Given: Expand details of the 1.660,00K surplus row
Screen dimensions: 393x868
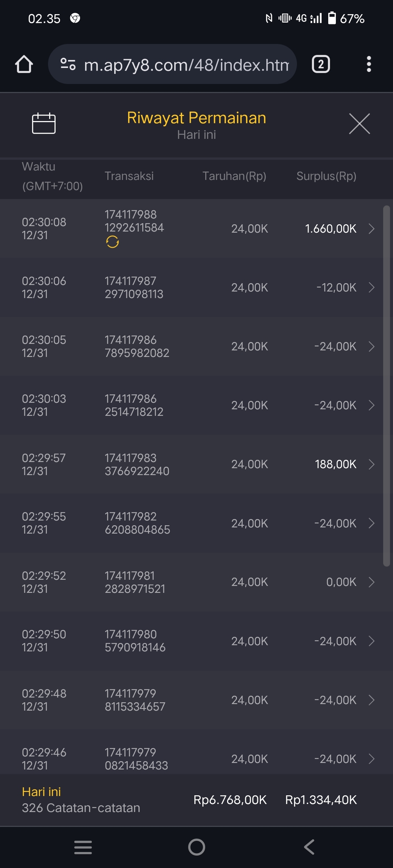Looking at the screenshot, I should tap(371, 229).
